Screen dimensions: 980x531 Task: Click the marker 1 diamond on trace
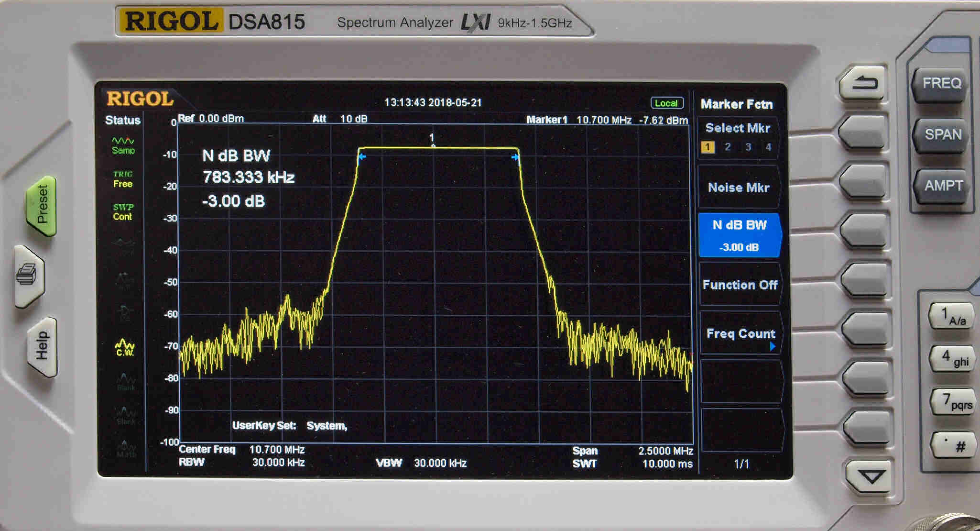(x=433, y=145)
